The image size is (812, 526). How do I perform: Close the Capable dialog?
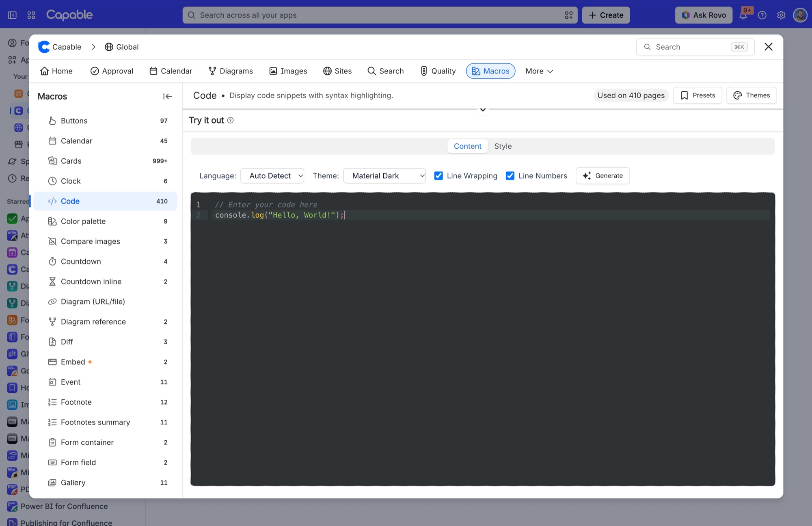[x=768, y=47]
